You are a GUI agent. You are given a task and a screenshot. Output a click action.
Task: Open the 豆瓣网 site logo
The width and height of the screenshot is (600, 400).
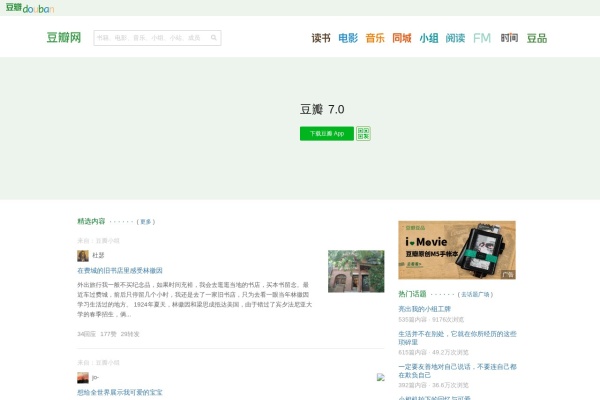[64, 38]
